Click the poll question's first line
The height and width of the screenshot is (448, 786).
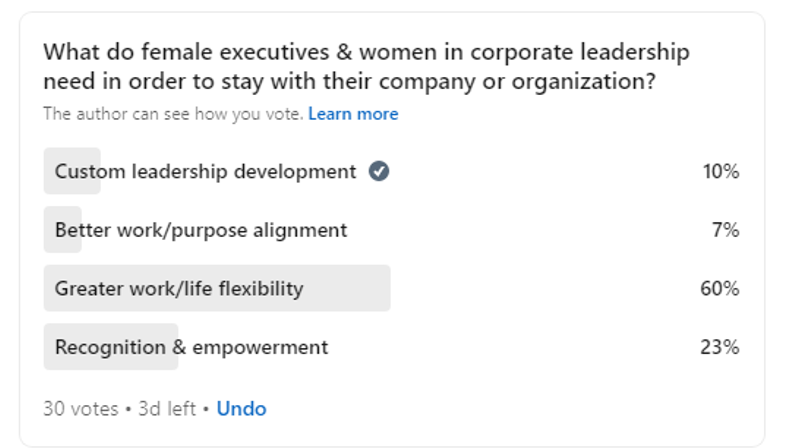tap(366, 52)
